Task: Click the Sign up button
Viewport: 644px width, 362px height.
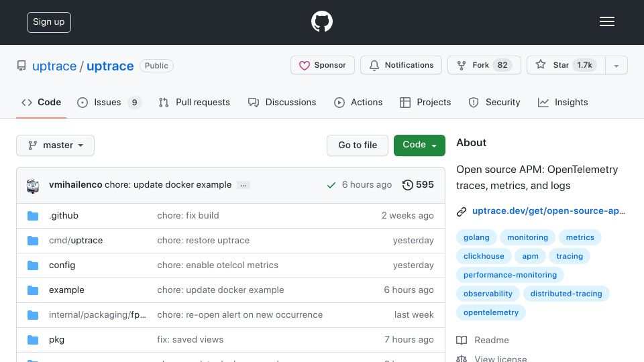Action: (x=49, y=22)
